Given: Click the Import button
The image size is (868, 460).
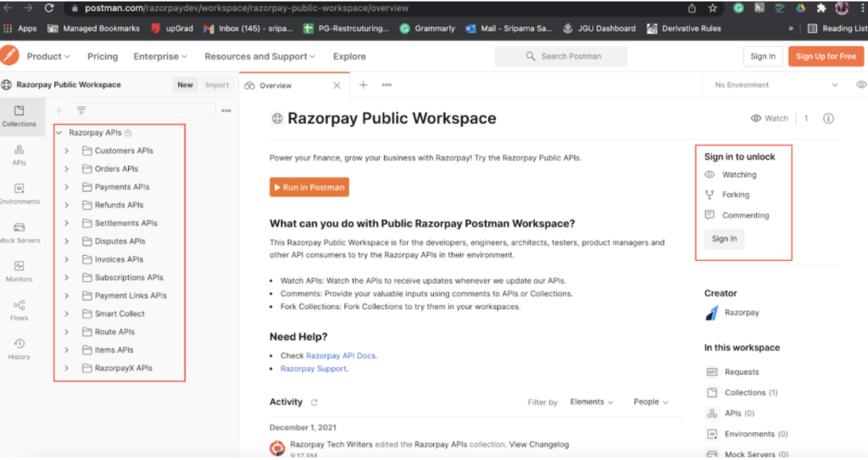Looking at the screenshot, I should pos(217,85).
